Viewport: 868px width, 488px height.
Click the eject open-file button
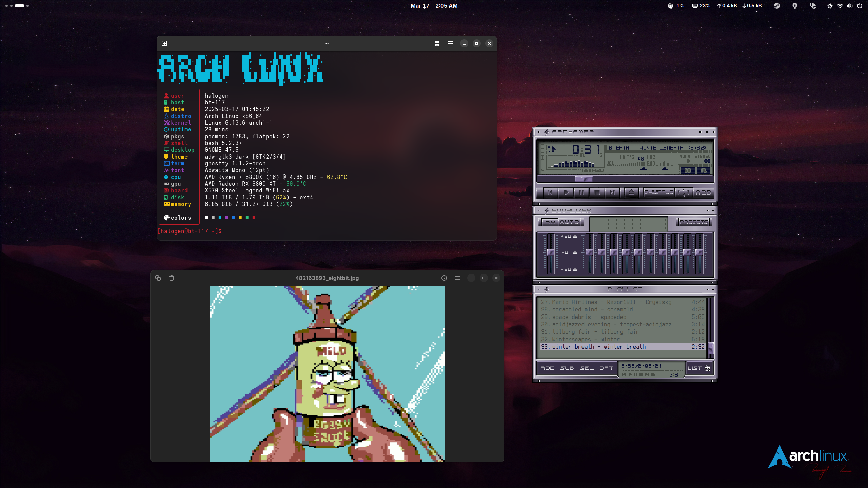[631, 192]
